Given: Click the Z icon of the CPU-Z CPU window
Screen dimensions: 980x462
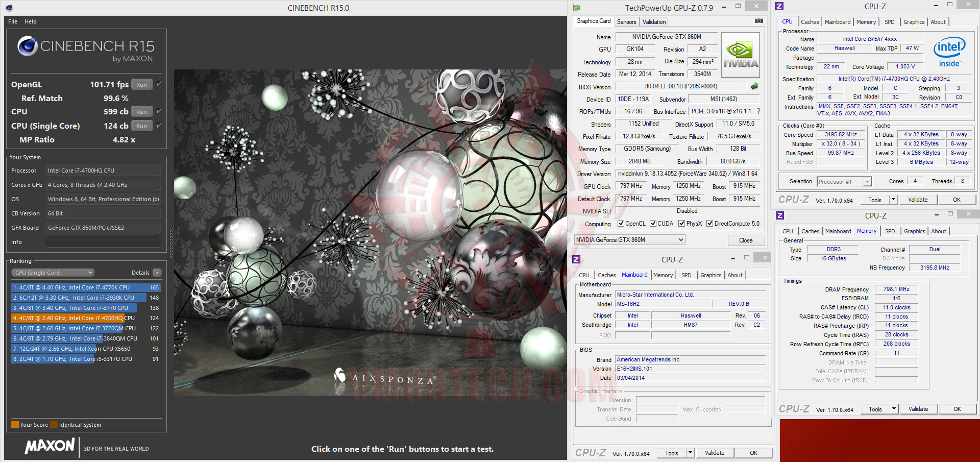Looking at the screenshot, I should coord(779,6).
